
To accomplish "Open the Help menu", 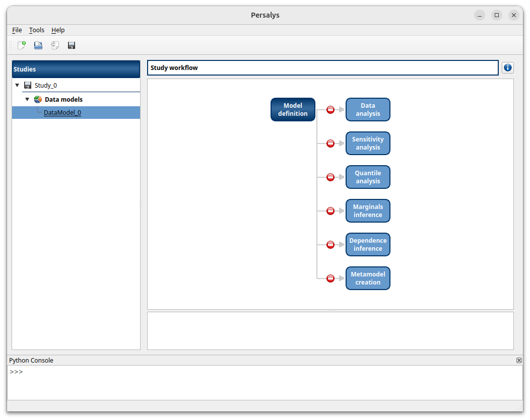I will (x=58, y=30).
